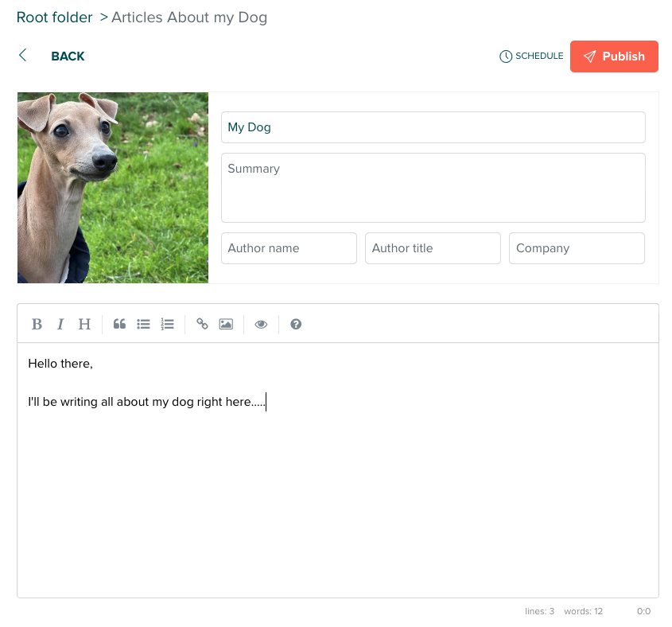Open the editor help via question mark icon
The image size is (672, 627).
click(x=295, y=324)
